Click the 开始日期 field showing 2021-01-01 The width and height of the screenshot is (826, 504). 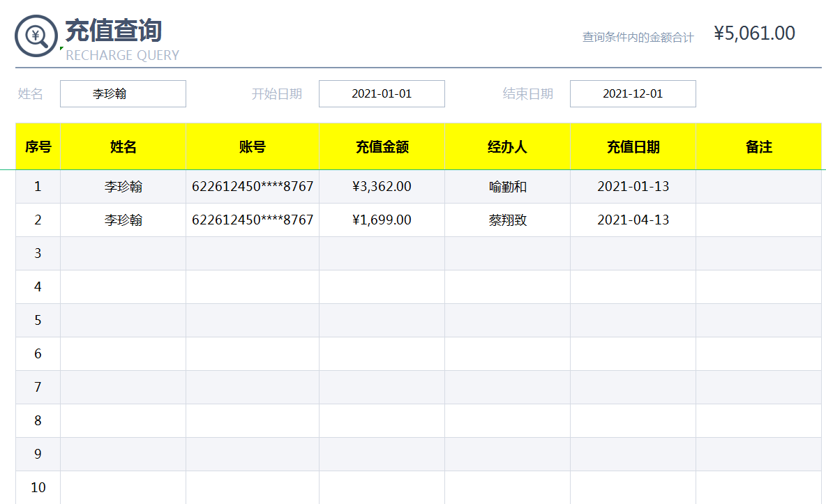pyautogui.click(x=382, y=93)
